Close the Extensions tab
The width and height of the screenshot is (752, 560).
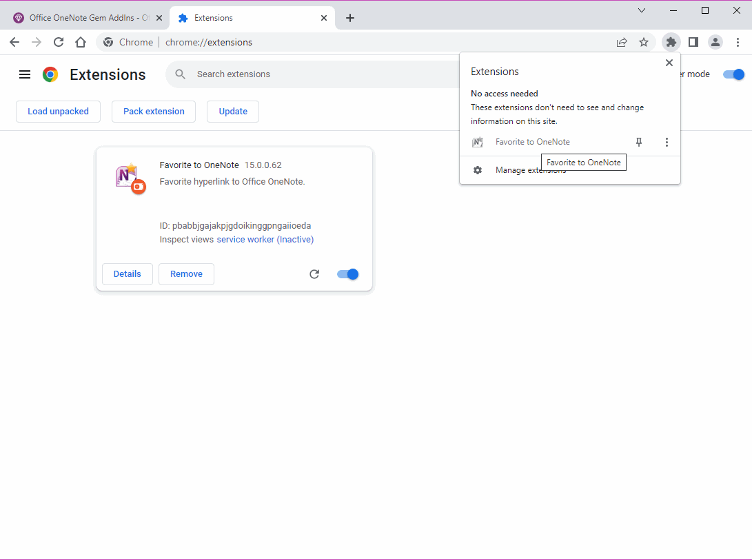click(x=324, y=18)
